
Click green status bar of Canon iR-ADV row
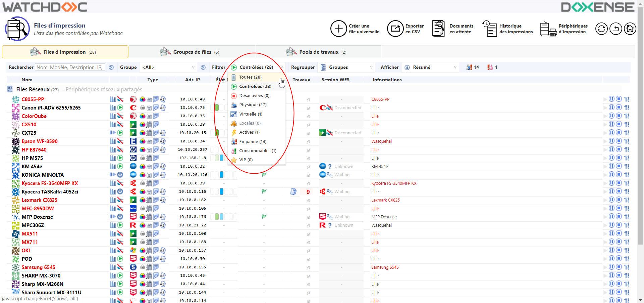point(217,108)
